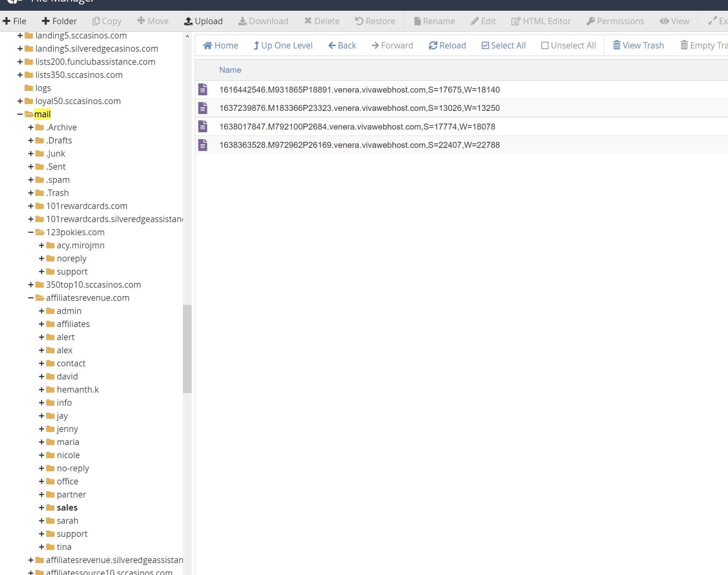Open the tina folder
This screenshot has height=575, width=728.
point(64,547)
